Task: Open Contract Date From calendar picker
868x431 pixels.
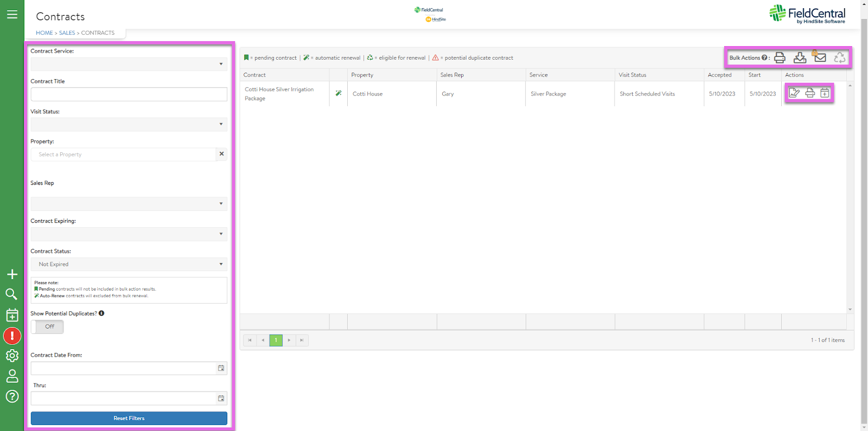Action: pyautogui.click(x=221, y=368)
